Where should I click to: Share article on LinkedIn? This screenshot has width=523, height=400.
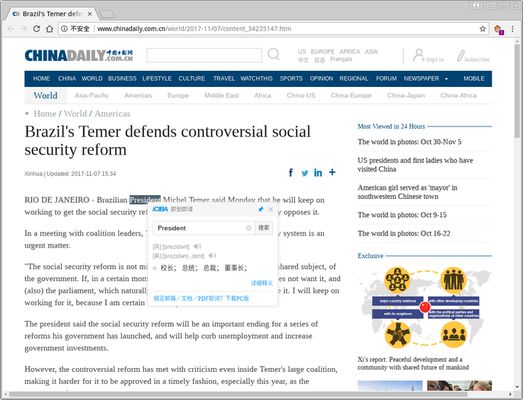click(x=318, y=172)
